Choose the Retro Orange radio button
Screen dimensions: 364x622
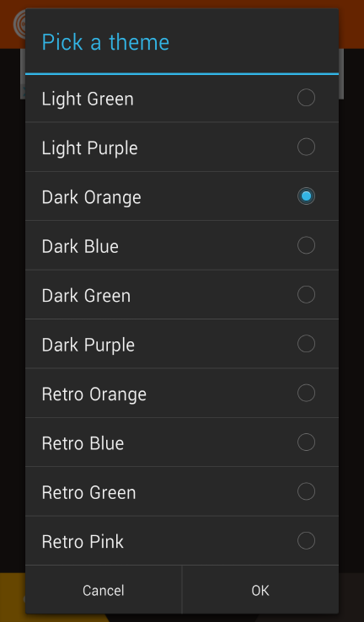coord(306,393)
